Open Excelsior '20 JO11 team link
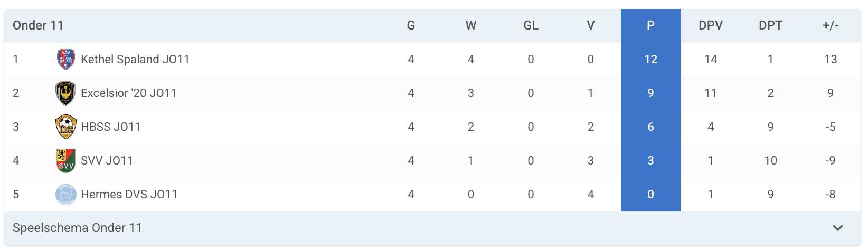The height and width of the screenshot is (251, 868). [129, 93]
